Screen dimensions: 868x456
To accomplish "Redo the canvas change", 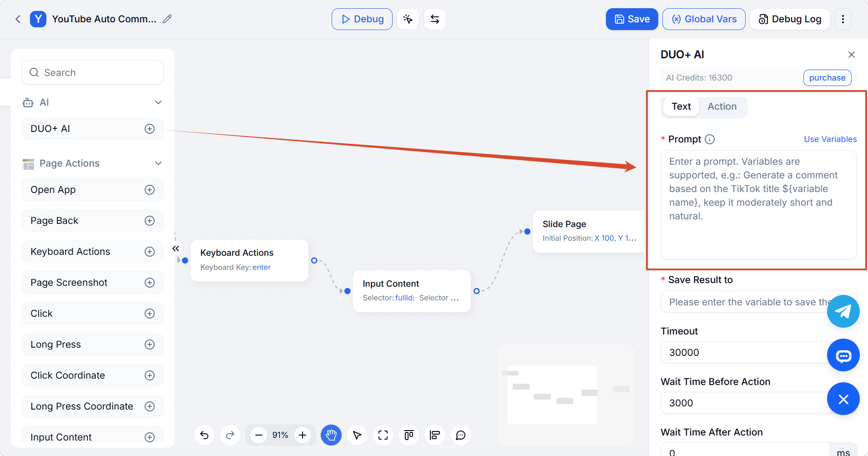I will [x=230, y=436].
